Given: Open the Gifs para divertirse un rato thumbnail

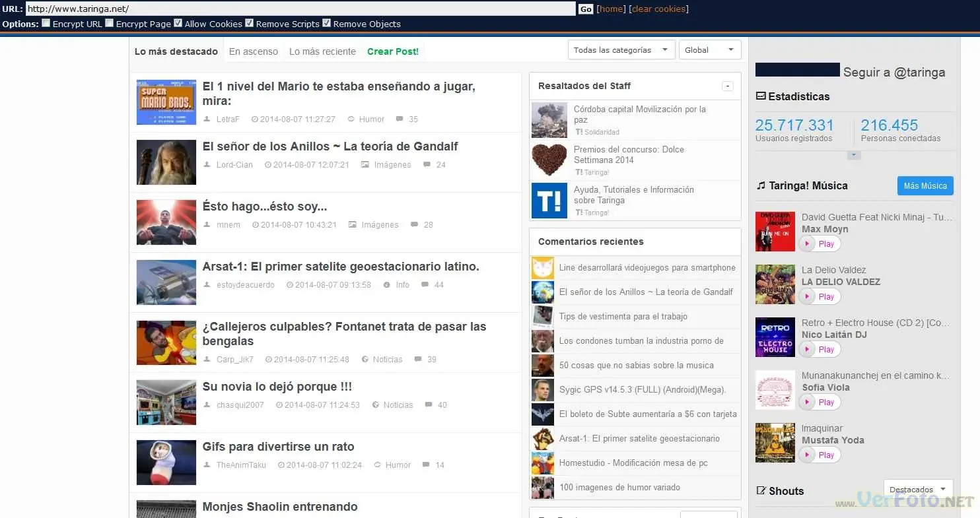Looking at the screenshot, I should pos(166,463).
